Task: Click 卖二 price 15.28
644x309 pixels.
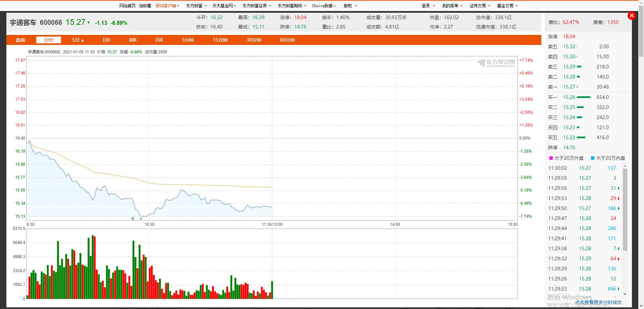Action: [x=569, y=77]
